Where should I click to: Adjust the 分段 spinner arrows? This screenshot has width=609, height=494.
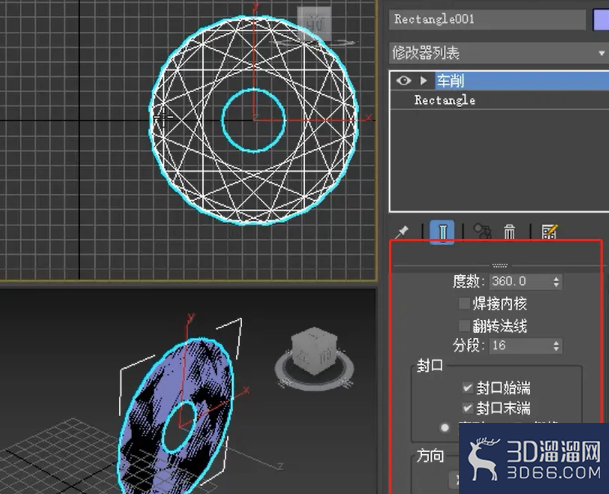click(x=556, y=346)
